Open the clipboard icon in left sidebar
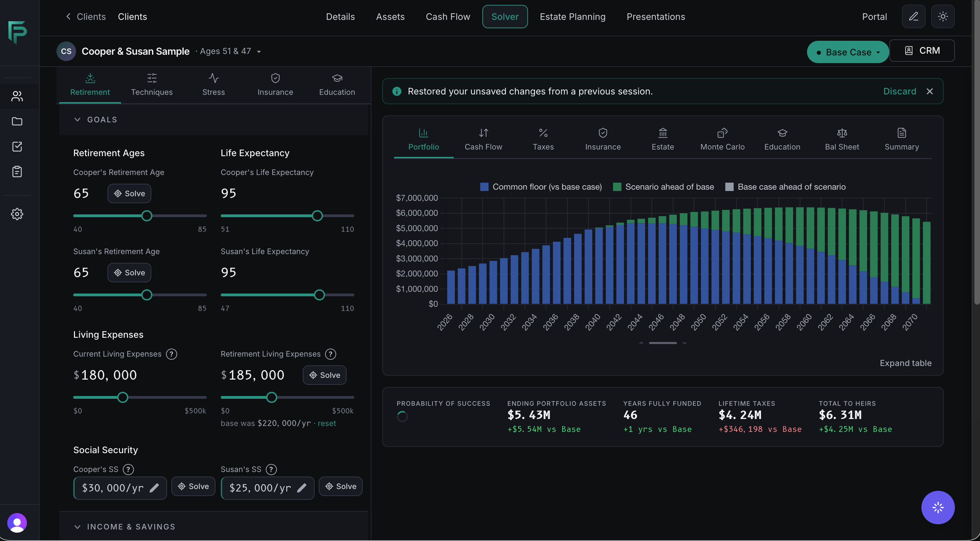This screenshot has width=980, height=541. click(17, 172)
